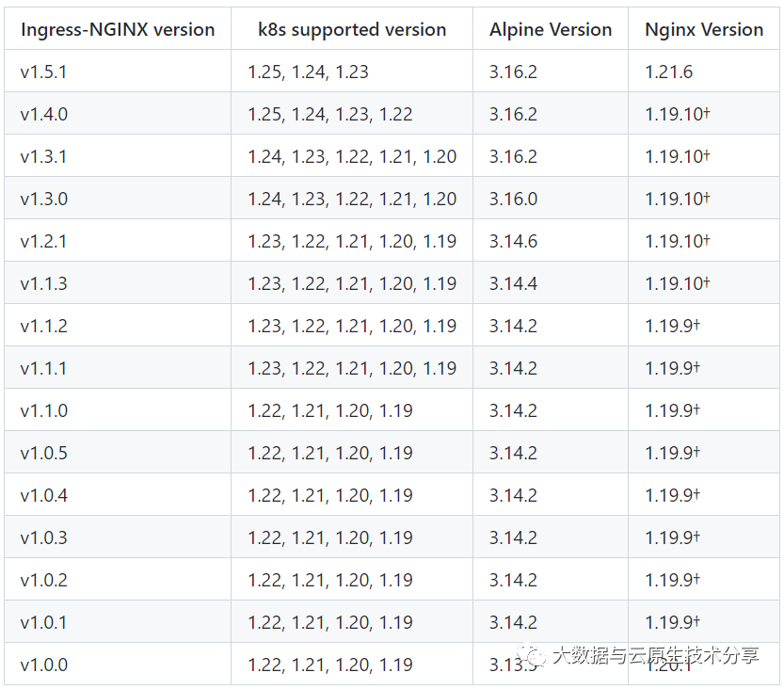The width and height of the screenshot is (784, 689).
Task: Click Alpine version 3.16.2 in v1.5.1 row
Action: tap(551, 71)
